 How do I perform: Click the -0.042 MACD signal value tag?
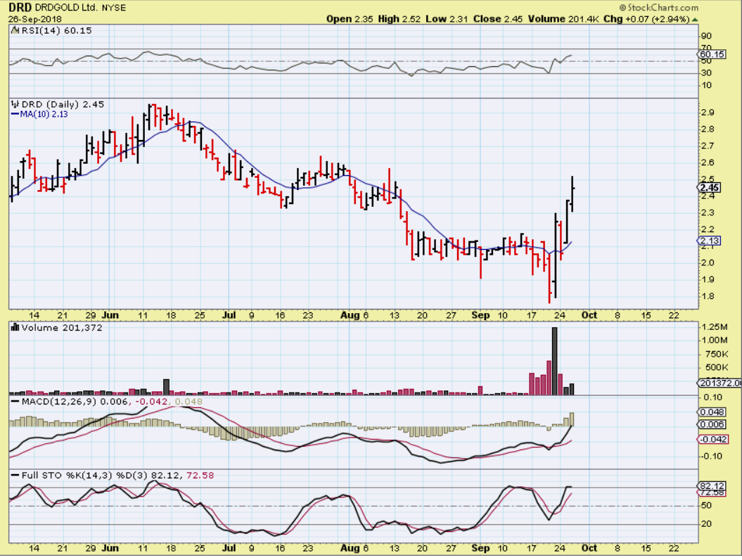710,440
